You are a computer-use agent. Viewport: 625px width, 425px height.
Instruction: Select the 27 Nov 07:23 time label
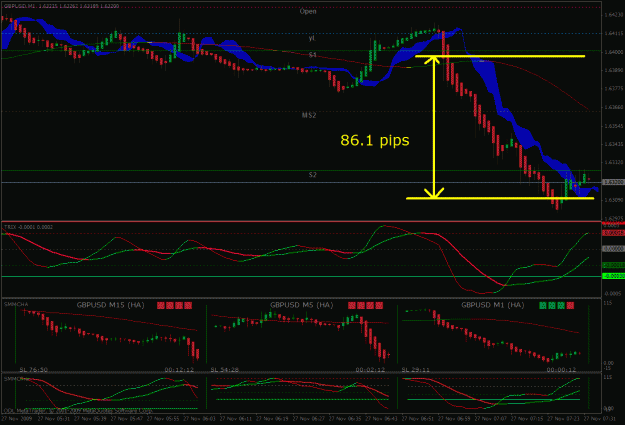pos(564,419)
